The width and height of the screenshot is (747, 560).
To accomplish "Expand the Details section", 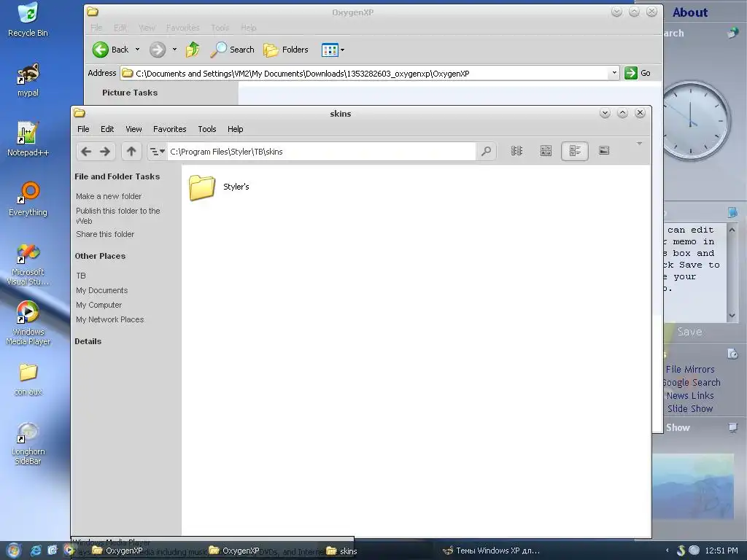I will coord(88,341).
